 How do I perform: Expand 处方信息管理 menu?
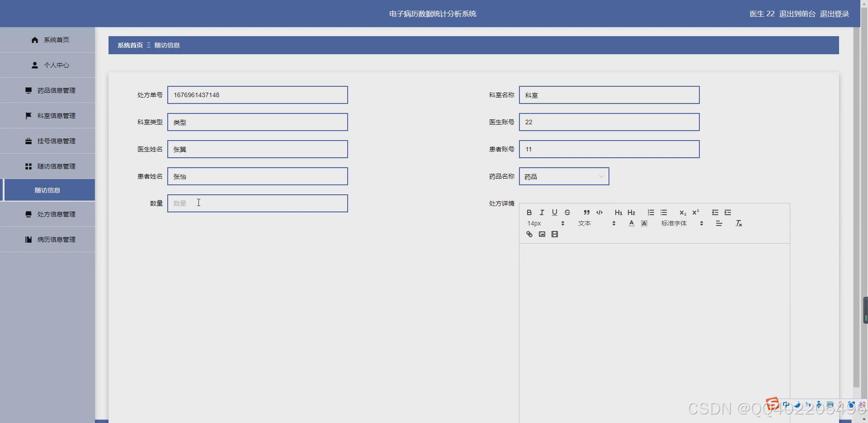(47, 214)
